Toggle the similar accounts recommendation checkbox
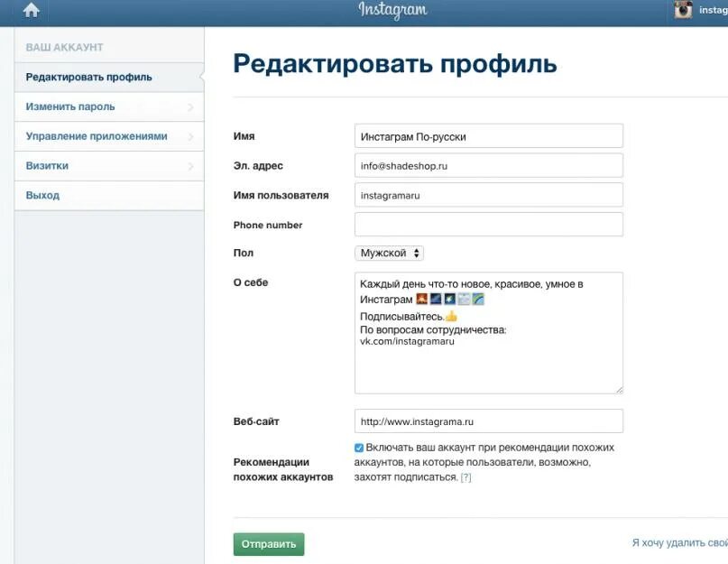 click(358, 448)
